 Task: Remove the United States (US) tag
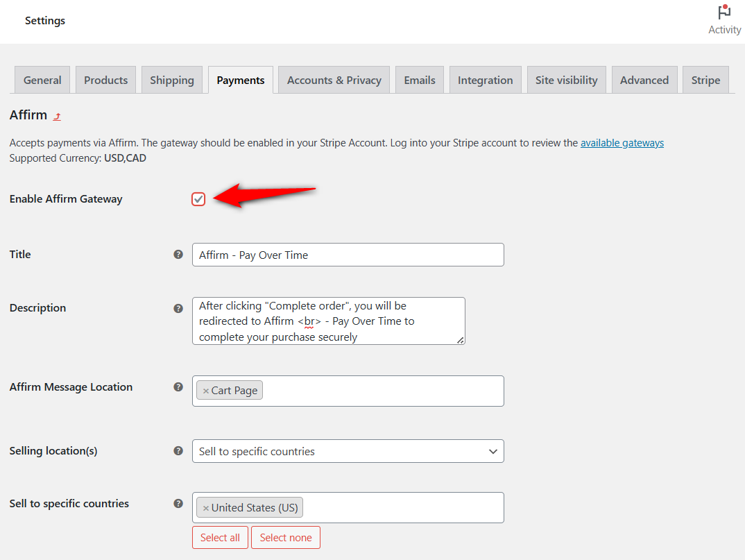(x=206, y=508)
